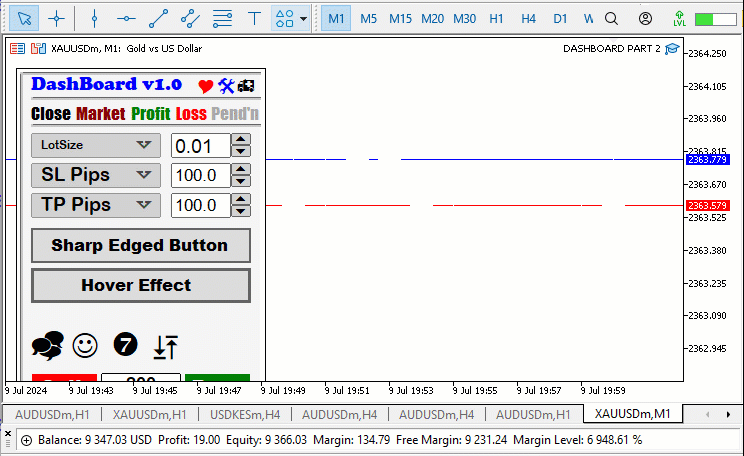The image size is (744, 456).
Task: Click the blue 2363.779 price label
Action: 708,159
